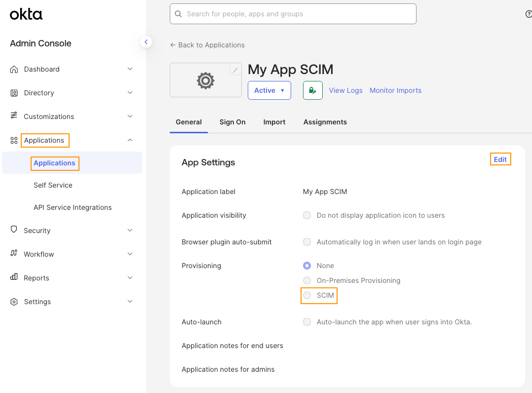Select the SCIM provisioning radio button
The image size is (532, 393).
click(x=307, y=296)
